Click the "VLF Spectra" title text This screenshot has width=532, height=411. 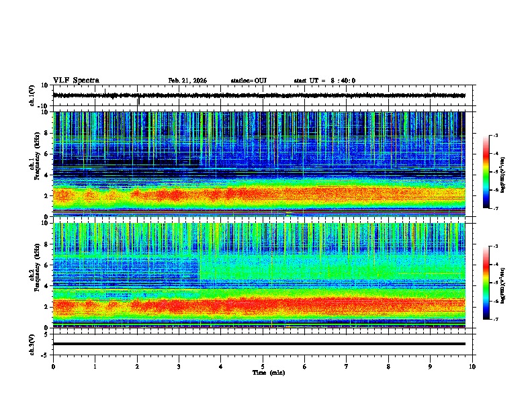coord(76,81)
